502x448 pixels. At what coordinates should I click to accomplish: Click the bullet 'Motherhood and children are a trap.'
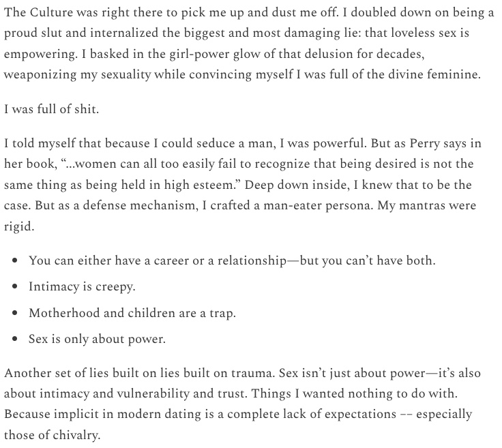pos(132,312)
